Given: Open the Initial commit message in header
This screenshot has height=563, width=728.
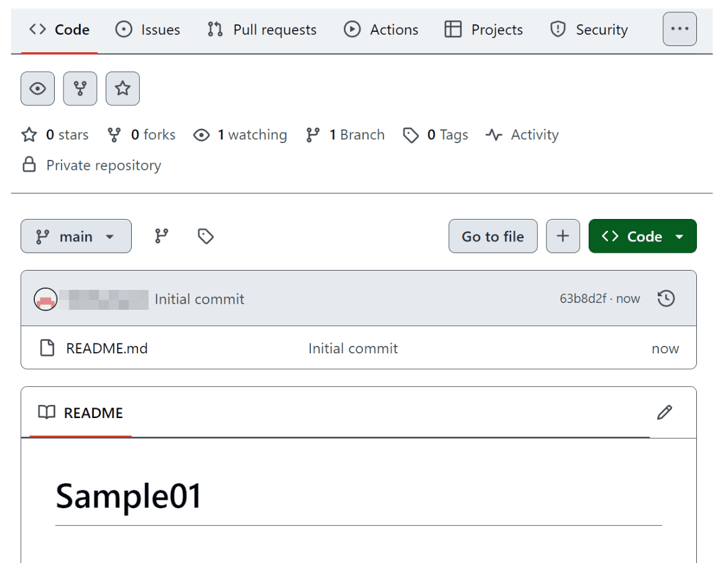Looking at the screenshot, I should [x=199, y=299].
